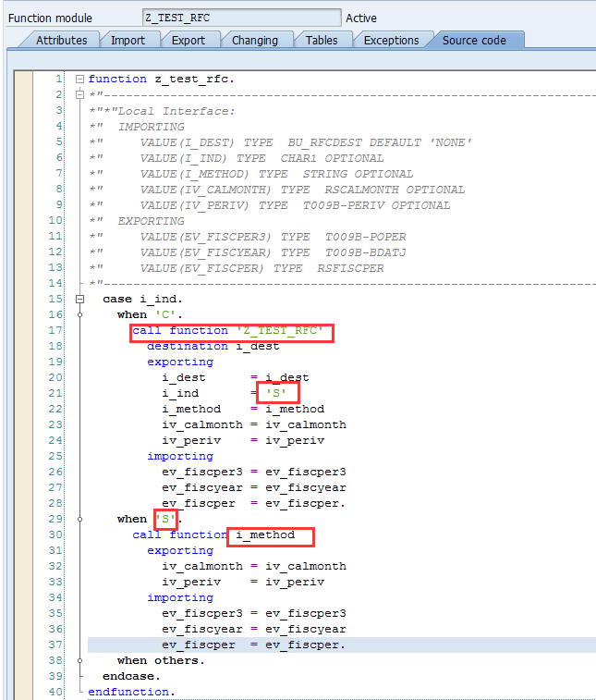Fold the when 'C' branch marker
The image size is (596, 700).
pyautogui.click(x=80, y=315)
